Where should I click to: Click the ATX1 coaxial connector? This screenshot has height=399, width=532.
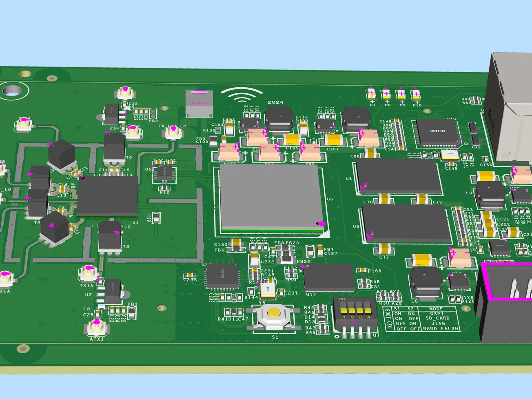[97, 327]
